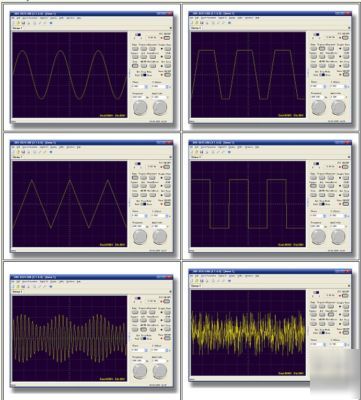Click the yellow open-folder icon in modulated wave window
Image resolution: width=361 pixels, height=400 pixels.
coord(19,287)
